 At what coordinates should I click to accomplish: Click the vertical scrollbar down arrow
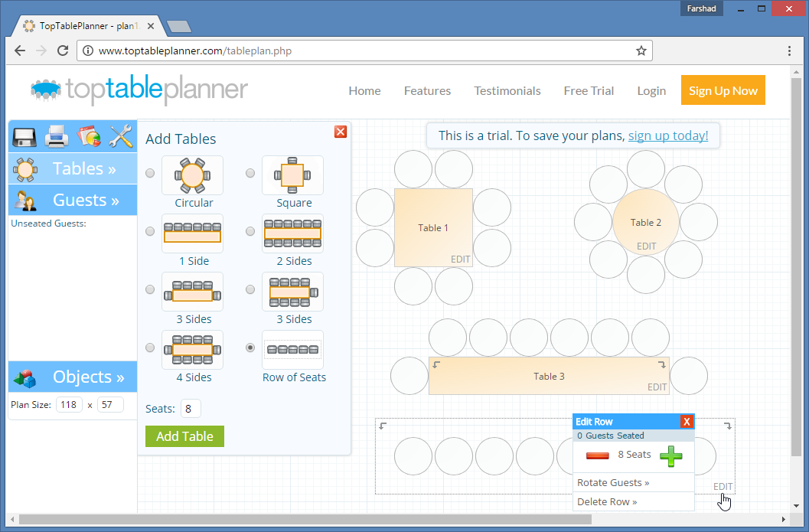tap(796, 506)
